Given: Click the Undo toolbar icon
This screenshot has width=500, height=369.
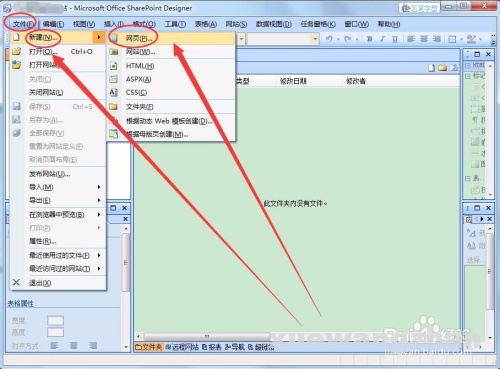Looking at the screenshot, I should pyautogui.click(x=329, y=39).
